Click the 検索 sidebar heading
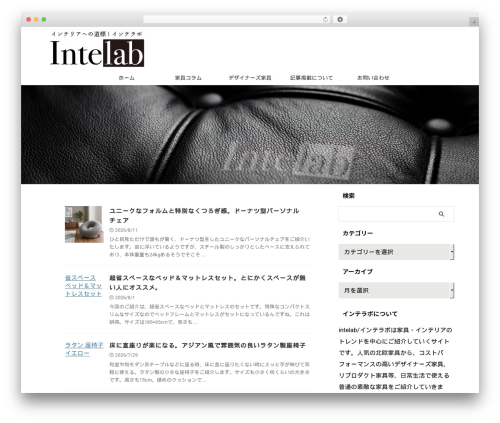 tap(349, 196)
